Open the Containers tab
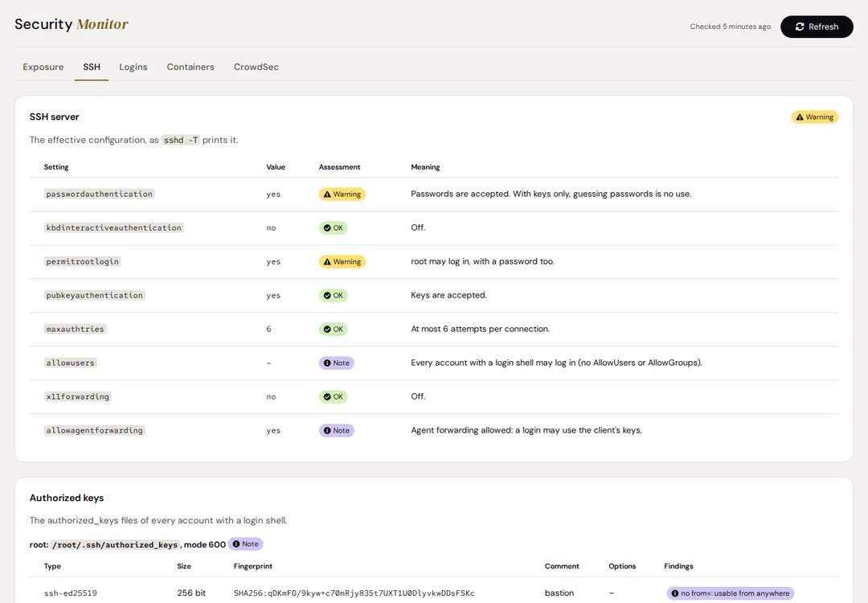This screenshot has height=603, width=868. tap(190, 67)
